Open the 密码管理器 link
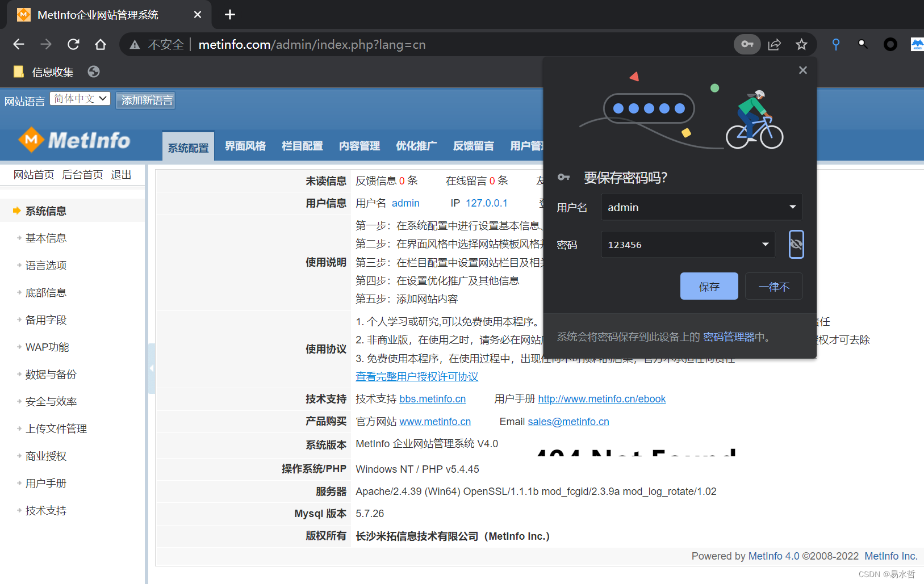The image size is (924, 584). coord(729,337)
